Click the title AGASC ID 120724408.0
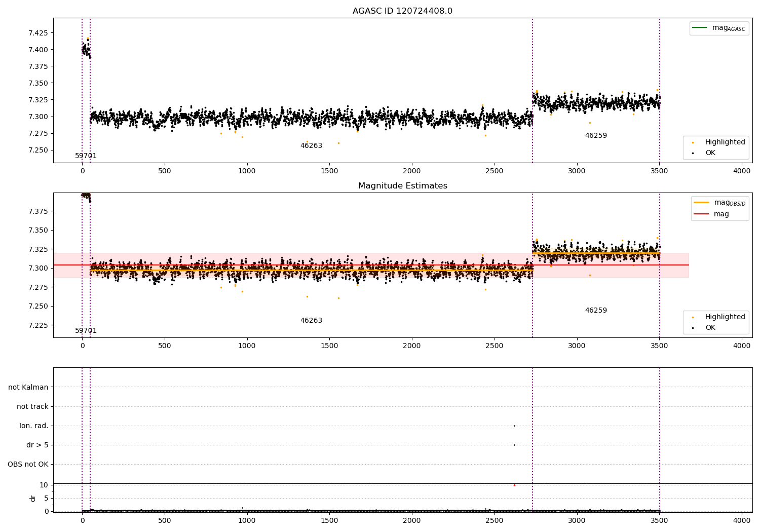Viewport: 760px width, 532px height. [x=402, y=11]
